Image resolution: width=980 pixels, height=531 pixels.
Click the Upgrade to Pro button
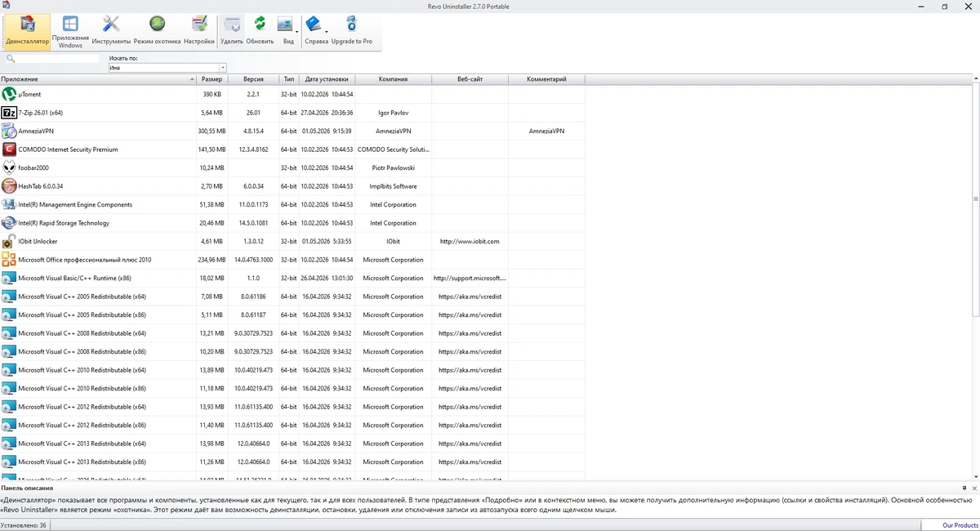(352, 31)
